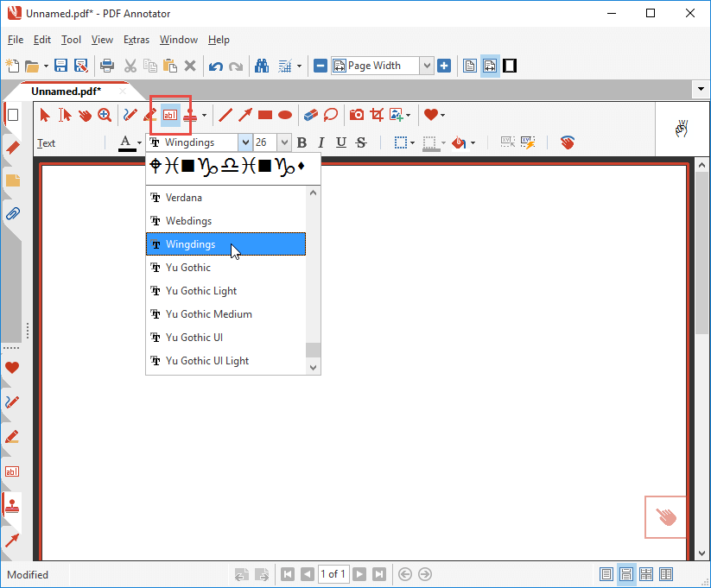Choose Verdana from font list
The height and width of the screenshot is (588, 711).
(x=225, y=198)
